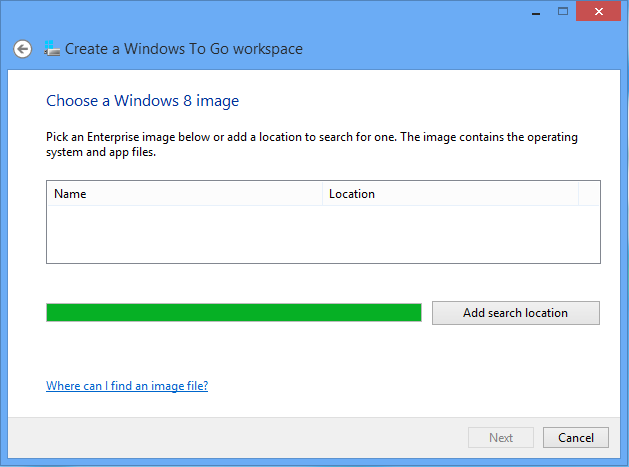The height and width of the screenshot is (467, 629).
Task: Click the 'Pick an Enterprise image below' instruction text
Action: click(312, 144)
